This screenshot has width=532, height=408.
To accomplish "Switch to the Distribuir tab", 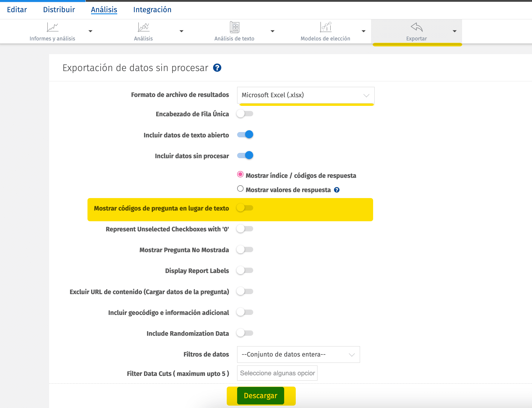I will coord(59,9).
